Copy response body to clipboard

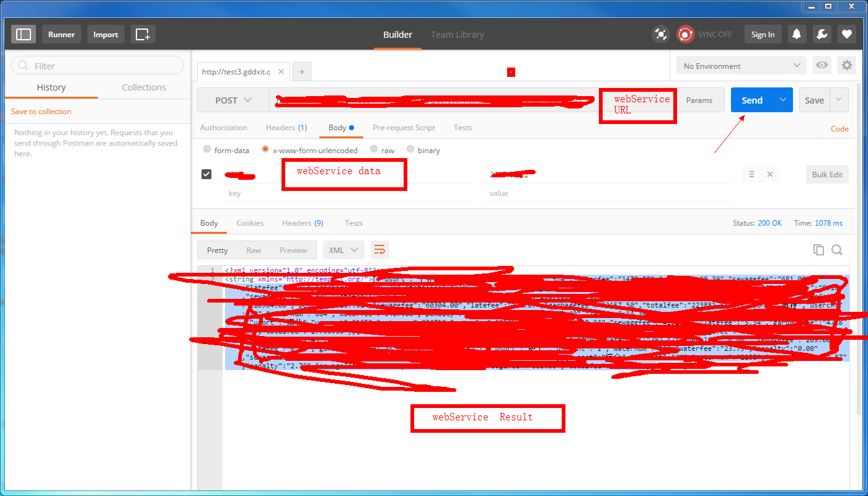pyautogui.click(x=818, y=250)
